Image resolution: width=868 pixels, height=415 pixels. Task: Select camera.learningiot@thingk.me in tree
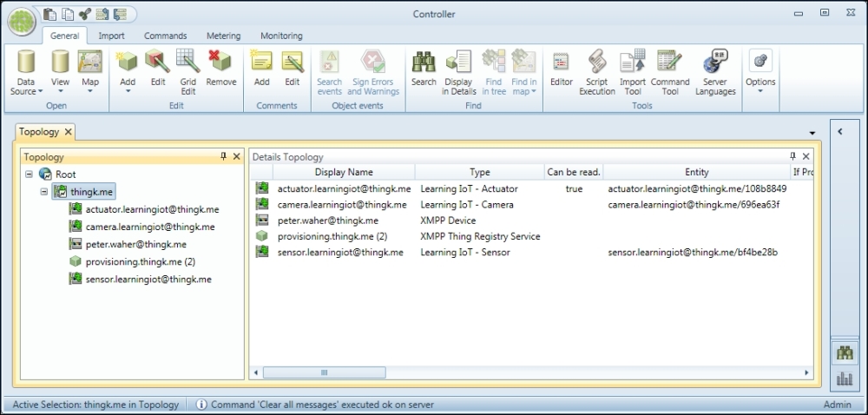[150, 227]
